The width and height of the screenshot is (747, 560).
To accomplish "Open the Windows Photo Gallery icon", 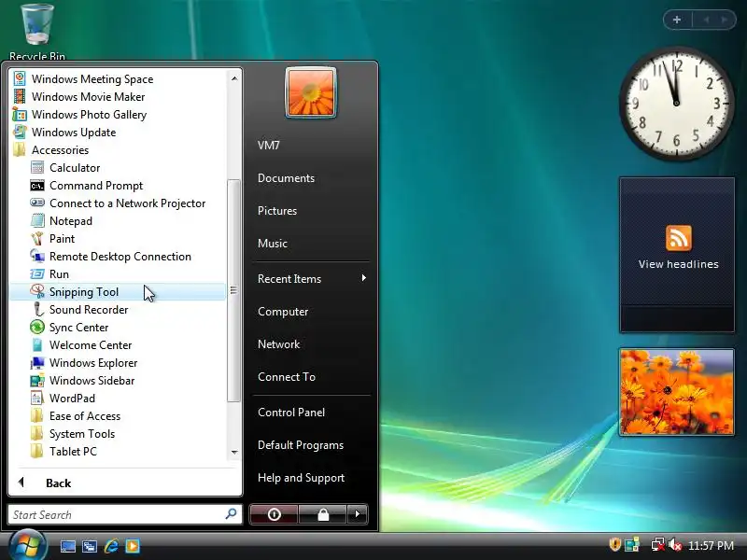I will pyautogui.click(x=20, y=114).
